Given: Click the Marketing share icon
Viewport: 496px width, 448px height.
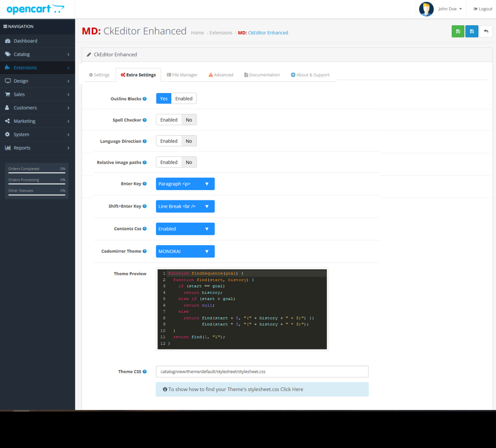Looking at the screenshot, I should tap(7, 121).
